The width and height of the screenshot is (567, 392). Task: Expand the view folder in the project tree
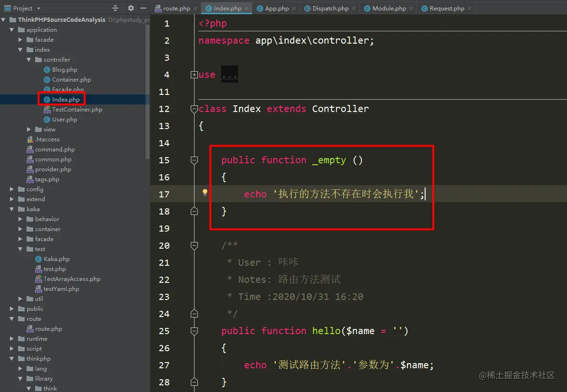pos(28,129)
